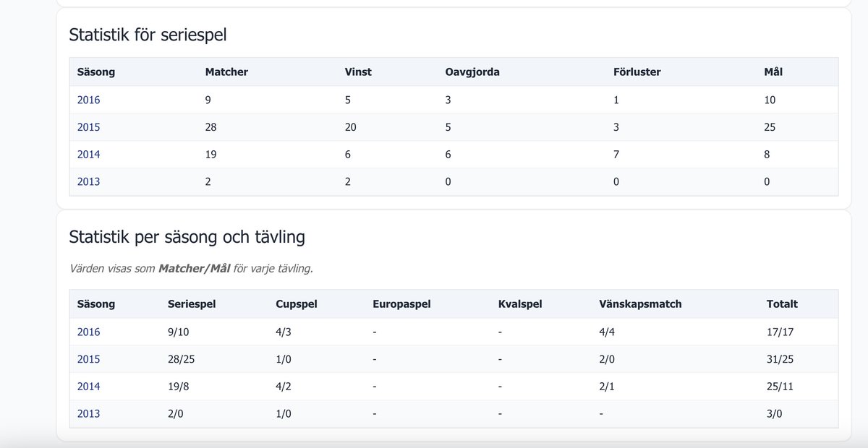Click Mål value '25' in the 2015 seriespel row
Screen dimensions: 868x448
click(x=770, y=127)
